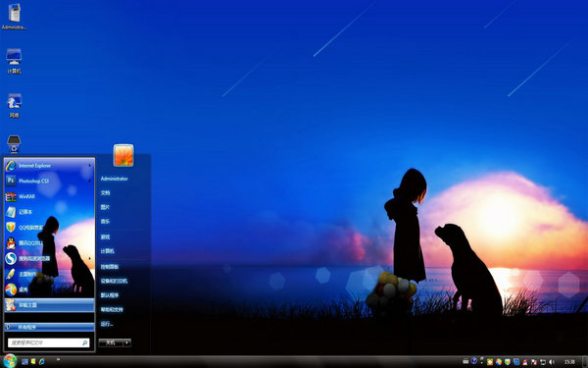Open Games (游戏) in Start menu
Image resolution: width=588 pixels, height=368 pixels.
click(x=105, y=237)
